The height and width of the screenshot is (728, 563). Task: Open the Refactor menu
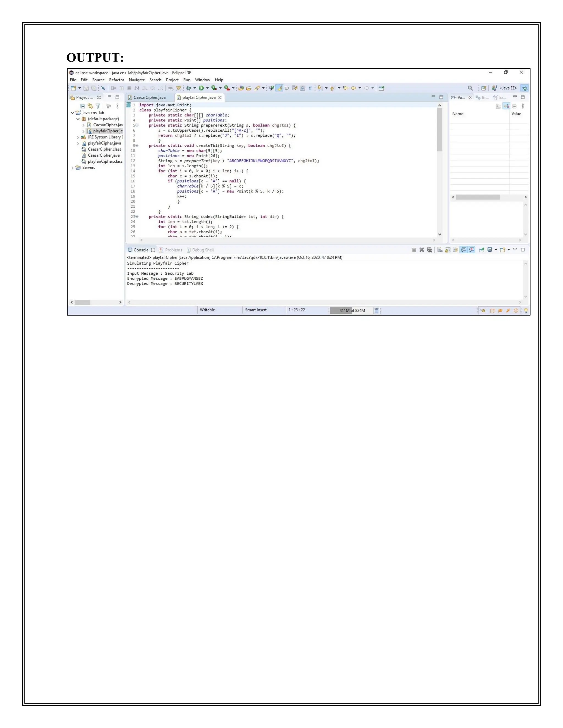(116, 80)
